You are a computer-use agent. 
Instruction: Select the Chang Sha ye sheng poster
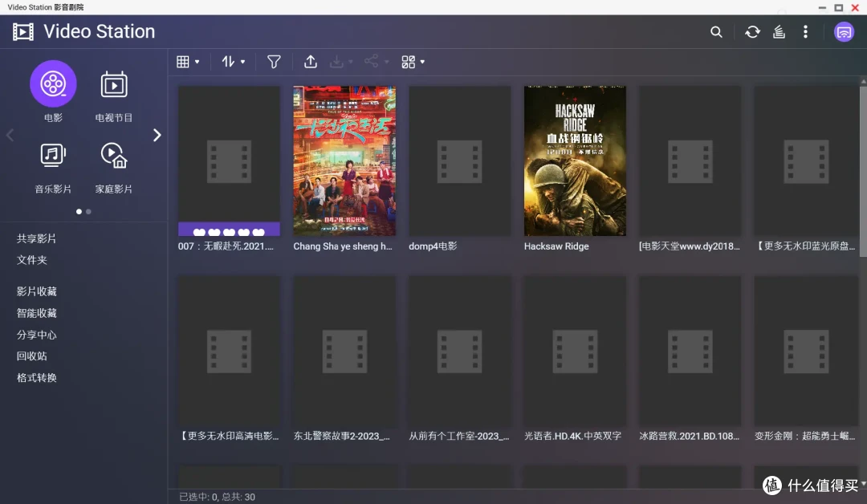coord(344,161)
